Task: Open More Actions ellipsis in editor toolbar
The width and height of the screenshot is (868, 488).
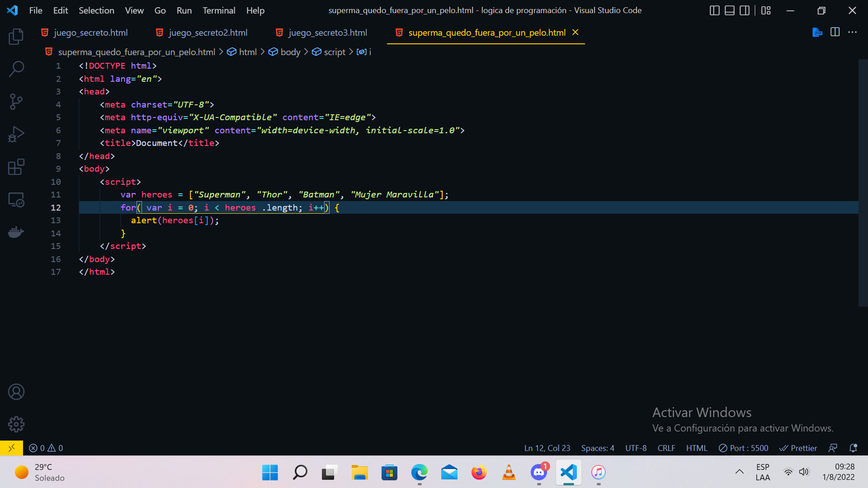Action: click(x=852, y=32)
